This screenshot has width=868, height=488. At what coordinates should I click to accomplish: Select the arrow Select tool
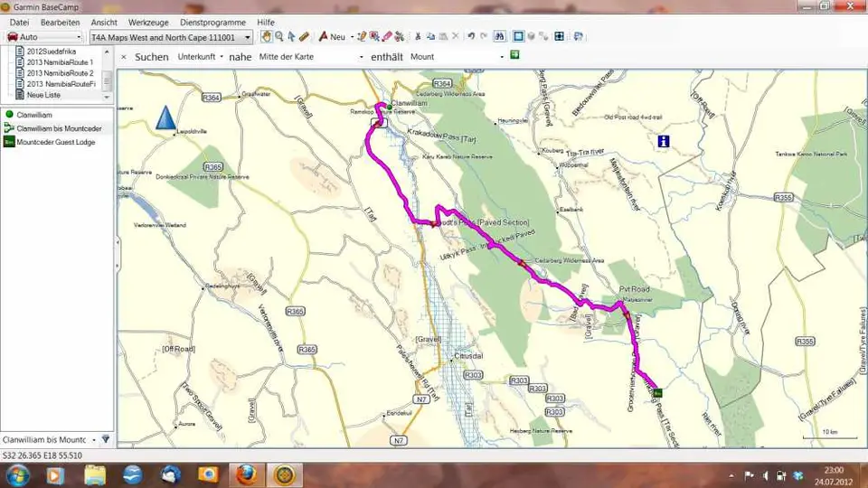(x=291, y=36)
